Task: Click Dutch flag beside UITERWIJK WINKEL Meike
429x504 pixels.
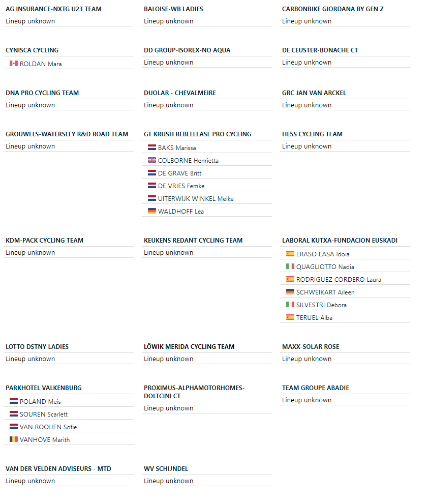Action: (x=151, y=198)
